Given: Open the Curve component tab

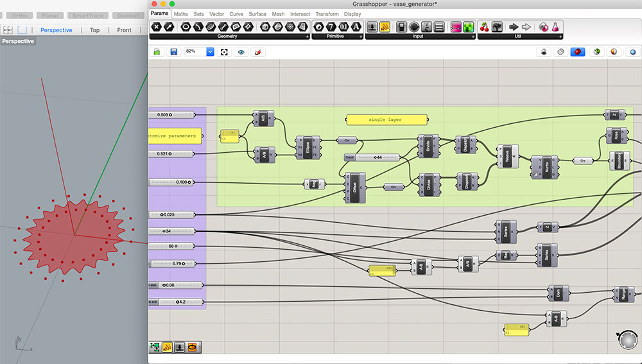Looking at the screenshot, I should (x=236, y=14).
